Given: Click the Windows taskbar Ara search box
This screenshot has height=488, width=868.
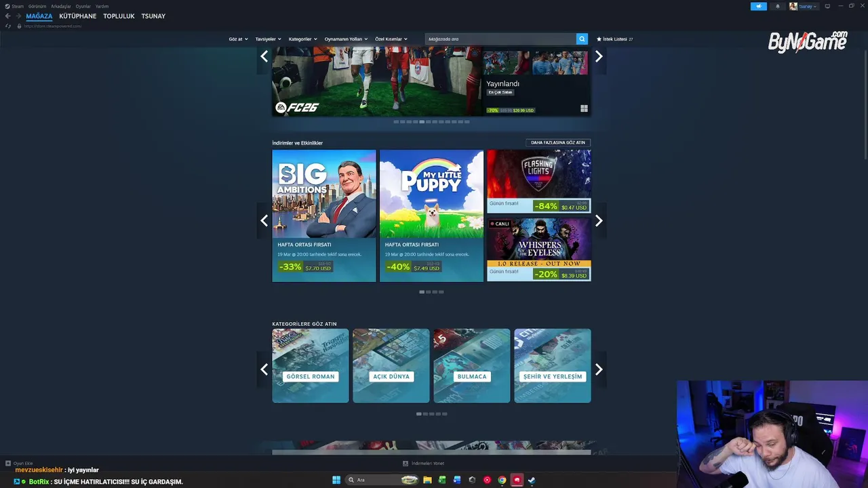Looking at the screenshot, I should [x=382, y=480].
